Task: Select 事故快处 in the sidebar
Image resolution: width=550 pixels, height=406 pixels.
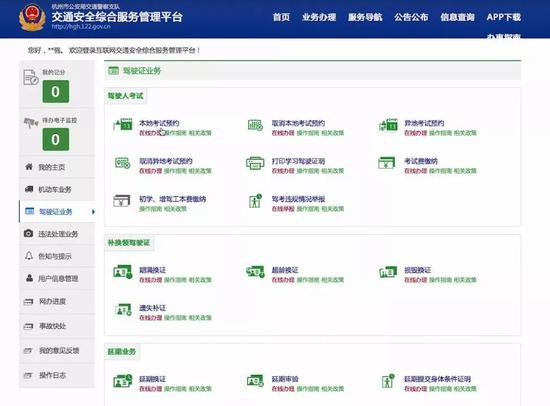Action: point(57,326)
